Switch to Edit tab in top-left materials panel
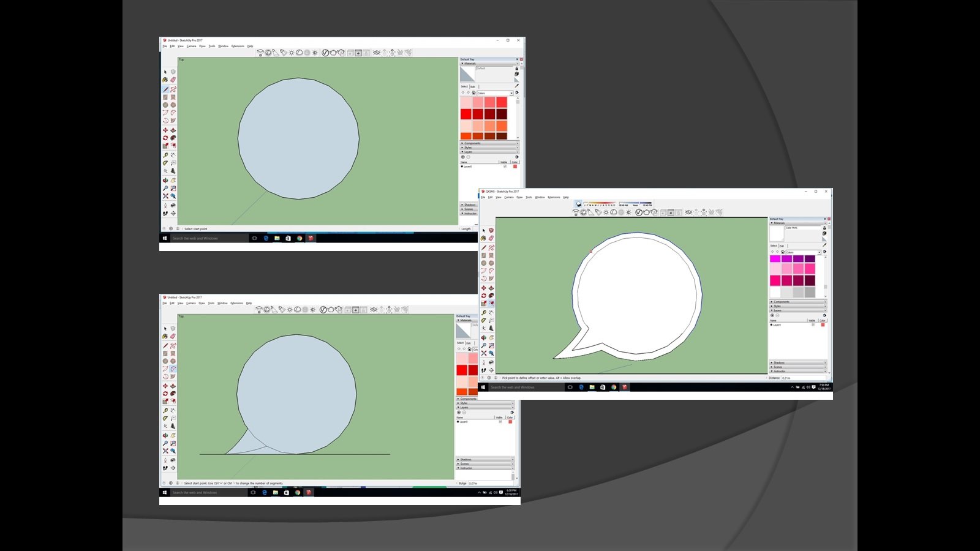Viewport: 980px width, 551px height. click(x=473, y=86)
